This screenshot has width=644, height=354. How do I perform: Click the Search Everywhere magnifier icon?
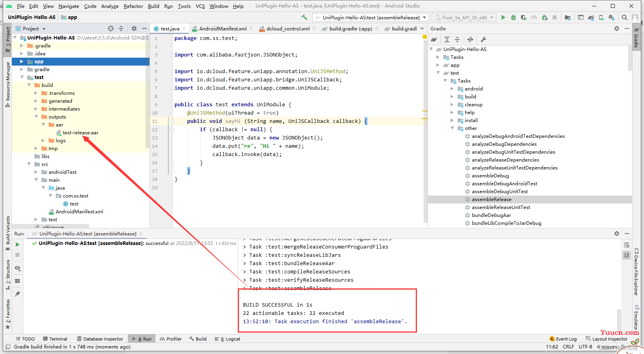point(624,17)
